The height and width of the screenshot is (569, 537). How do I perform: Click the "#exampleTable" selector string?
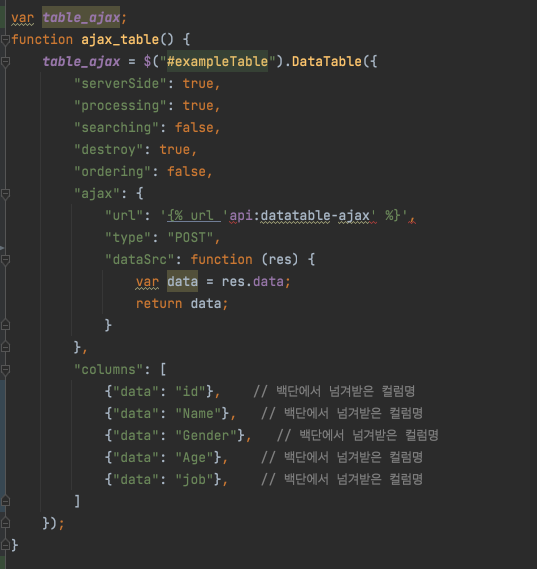(217, 61)
